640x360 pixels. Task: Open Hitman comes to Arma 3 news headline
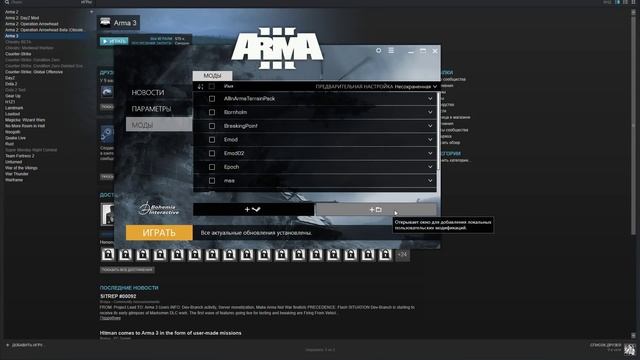point(171,333)
